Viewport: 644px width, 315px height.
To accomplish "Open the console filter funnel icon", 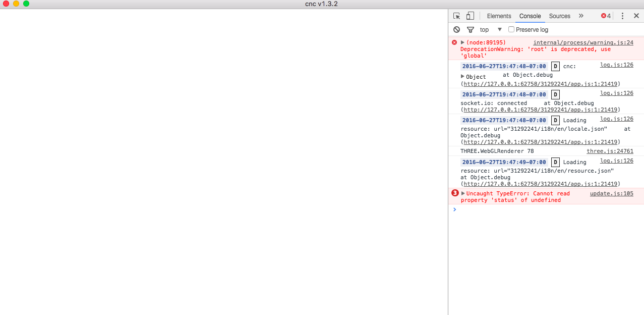I will pyautogui.click(x=470, y=30).
